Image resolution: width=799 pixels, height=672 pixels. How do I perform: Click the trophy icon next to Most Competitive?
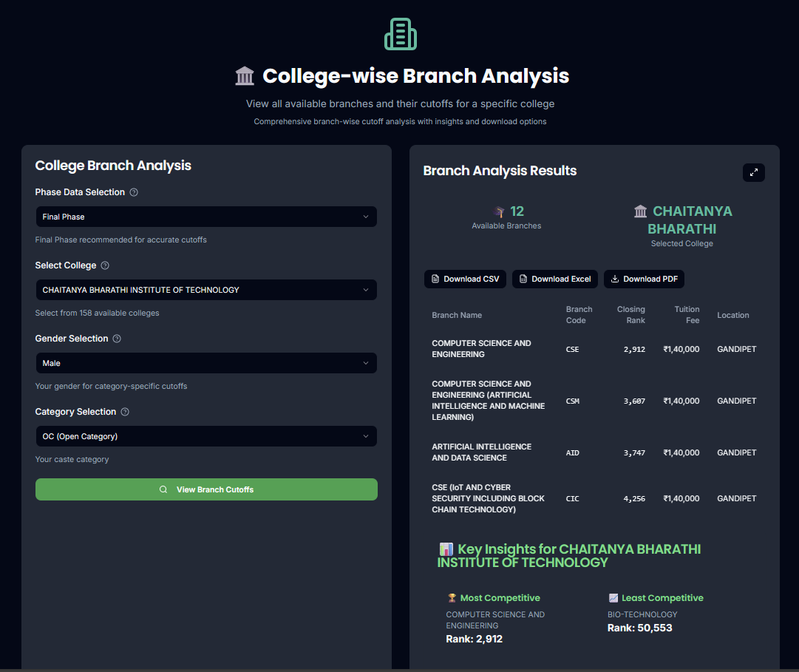[453, 597]
